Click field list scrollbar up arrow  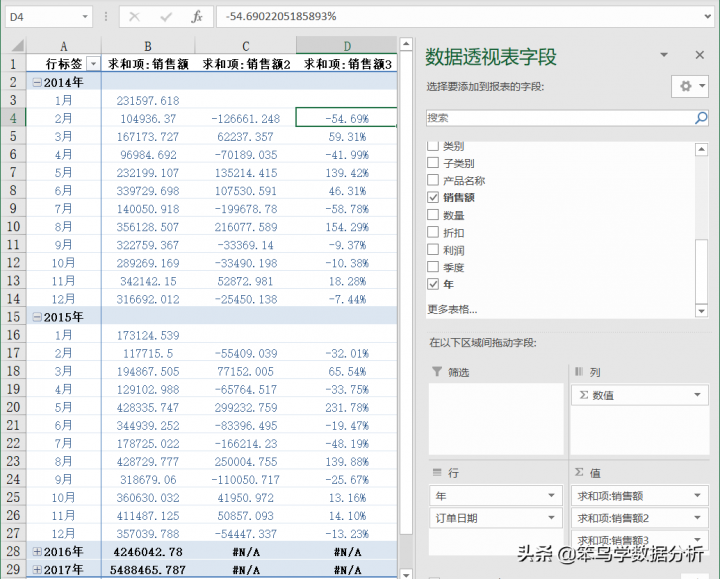[x=701, y=149]
